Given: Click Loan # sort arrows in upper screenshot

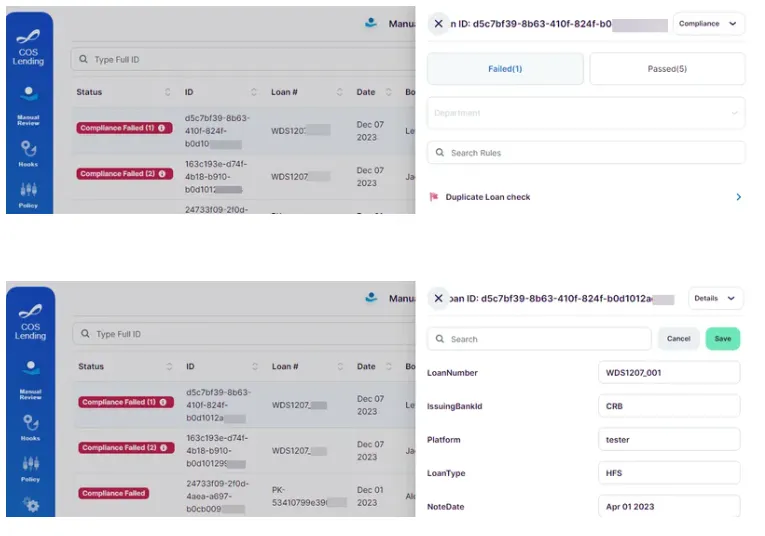Looking at the screenshot, I should pyautogui.click(x=340, y=92).
